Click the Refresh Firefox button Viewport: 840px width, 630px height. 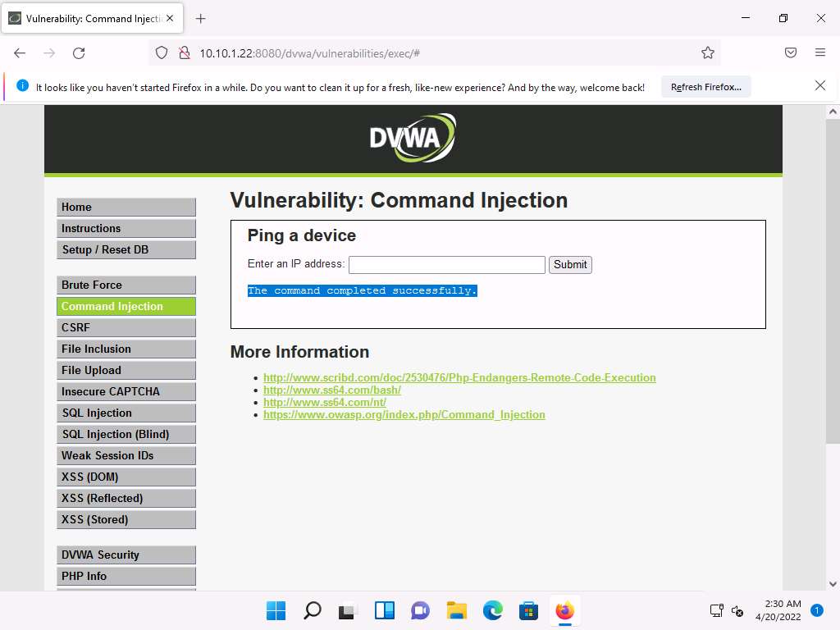click(705, 87)
